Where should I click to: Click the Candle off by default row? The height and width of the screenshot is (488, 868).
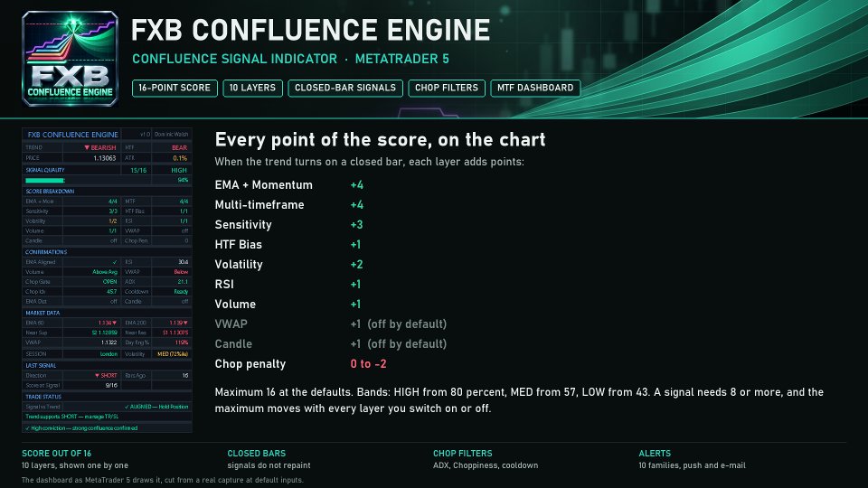tap(331, 344)
